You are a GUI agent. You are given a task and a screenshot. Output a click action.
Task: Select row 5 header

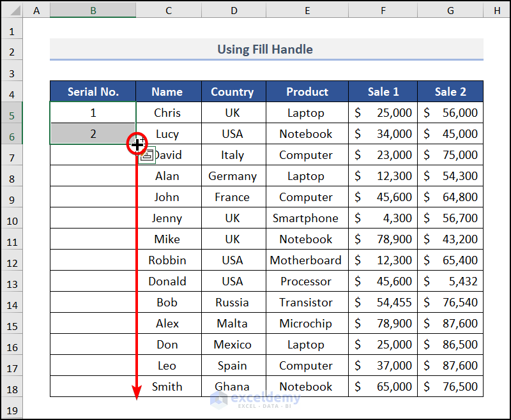(x=11, y=112)
